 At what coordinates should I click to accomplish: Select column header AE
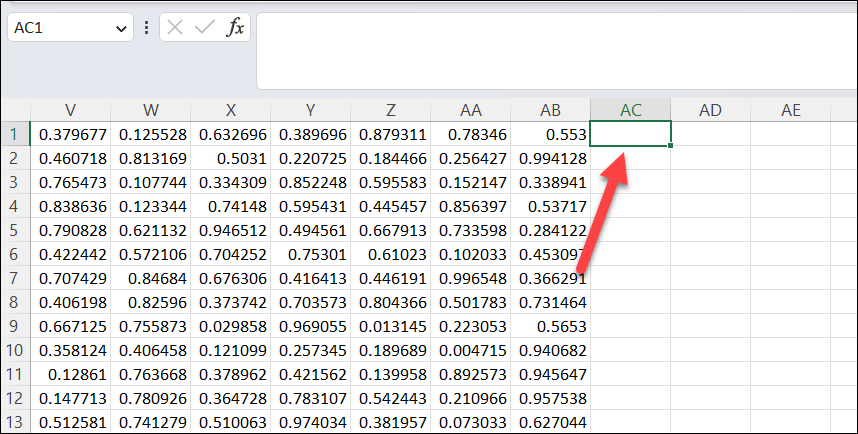(x=790, y=110)
